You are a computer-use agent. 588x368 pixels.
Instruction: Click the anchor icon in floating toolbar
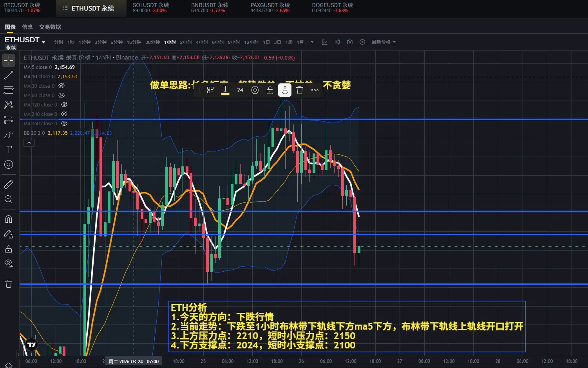click(x=285, y=90)
